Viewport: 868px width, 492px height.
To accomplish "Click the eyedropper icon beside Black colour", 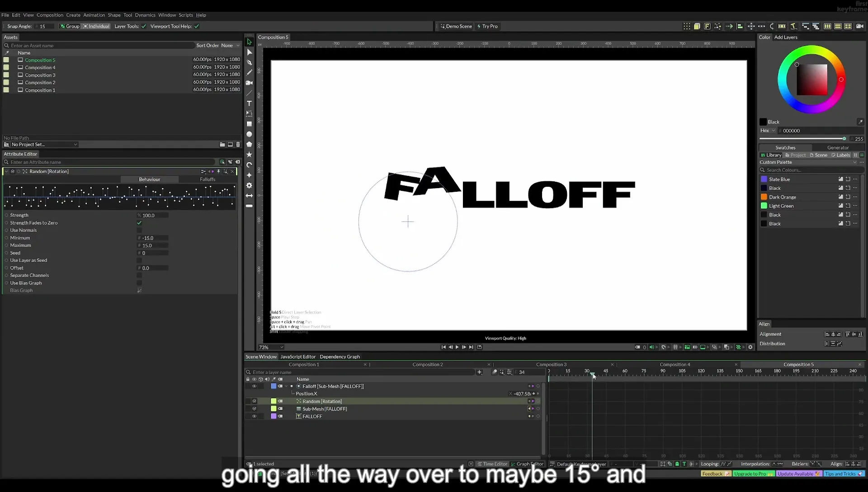I will 860,122.
